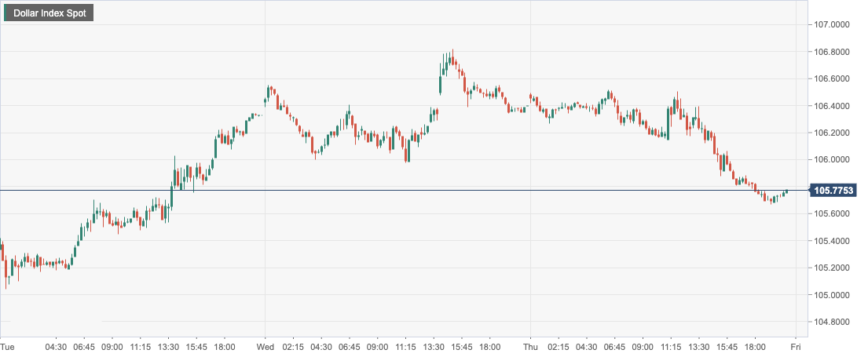Select the Tue day label on time axis

[6, 347]
